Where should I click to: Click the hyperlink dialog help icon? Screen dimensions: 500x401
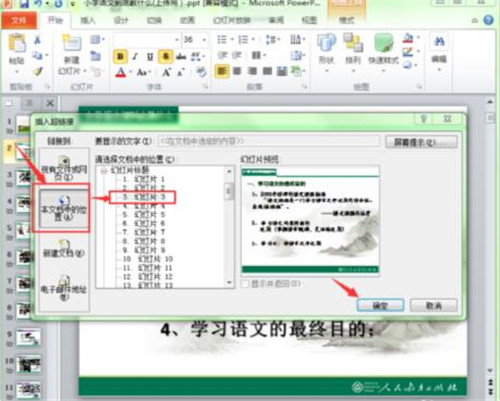pyautogui.click(x=423, y=119)
